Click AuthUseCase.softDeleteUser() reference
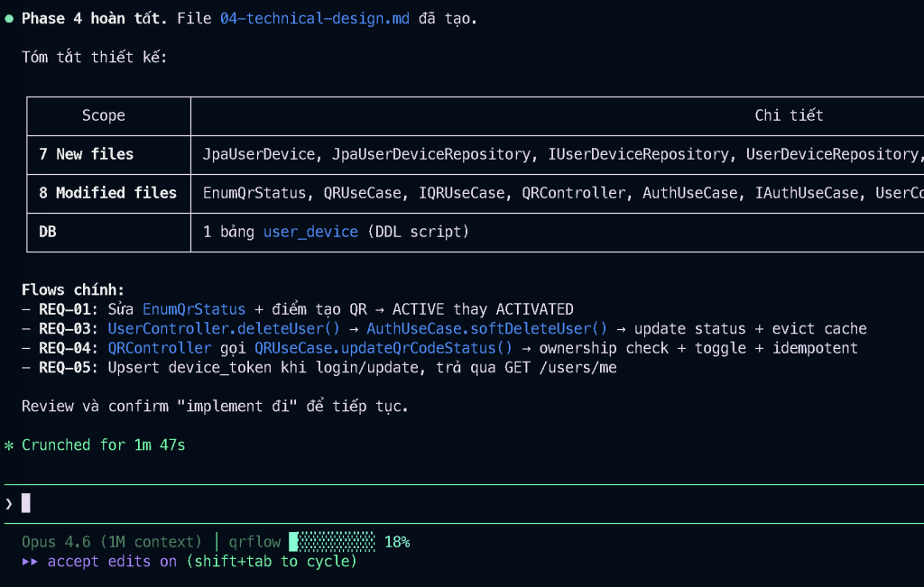This screenshot has width=924, height=587. [486, 329]
